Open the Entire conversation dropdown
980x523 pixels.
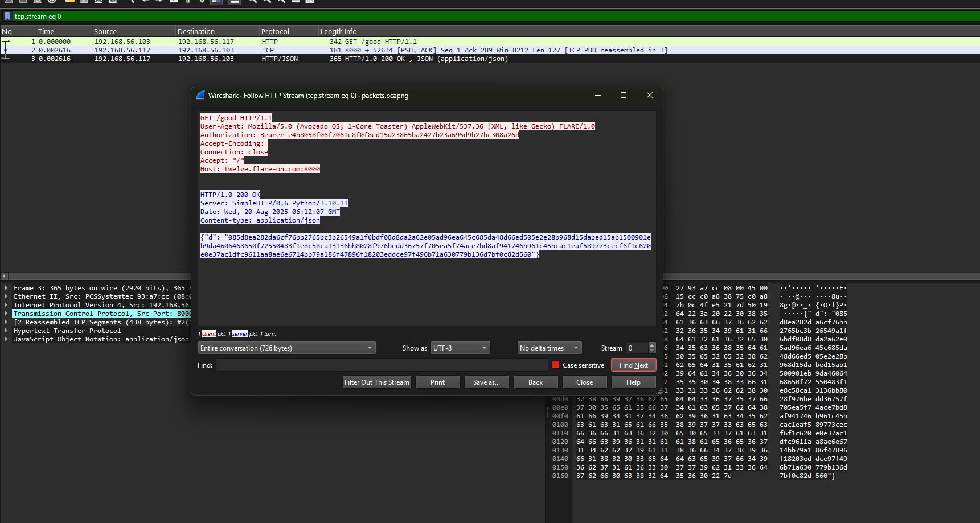pyautogui.click(x=286, y=348)
